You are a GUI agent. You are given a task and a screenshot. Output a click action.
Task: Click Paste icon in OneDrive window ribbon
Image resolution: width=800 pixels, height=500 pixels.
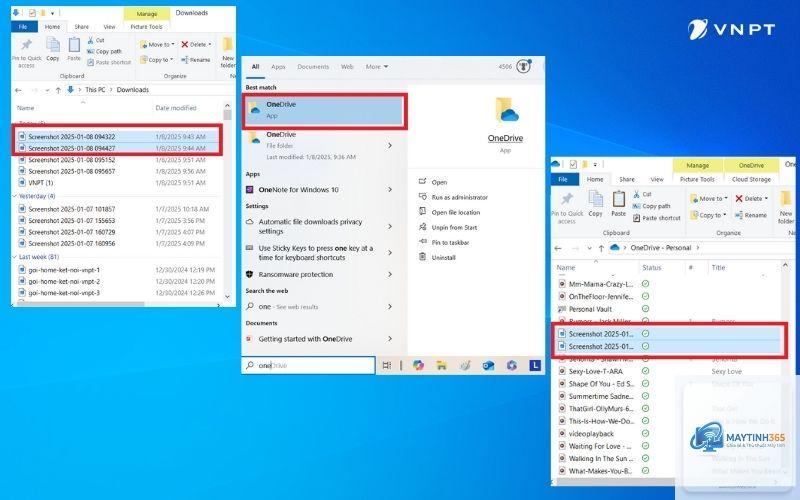click(x=618, y=204)
